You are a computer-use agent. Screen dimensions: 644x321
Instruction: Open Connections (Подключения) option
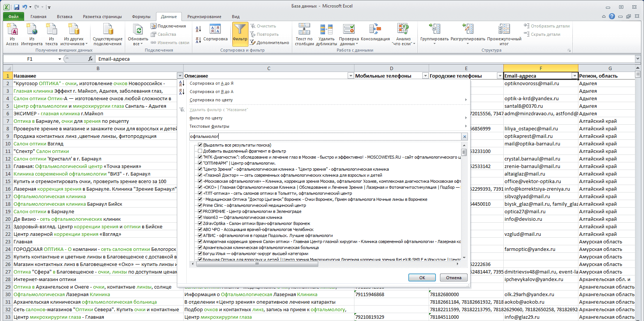(168, 26)
